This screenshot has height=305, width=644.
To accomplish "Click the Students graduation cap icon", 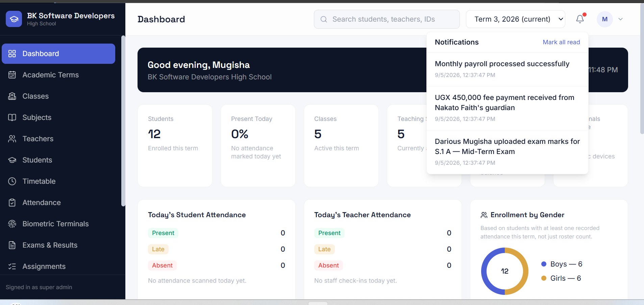I will tap(12, 160).
